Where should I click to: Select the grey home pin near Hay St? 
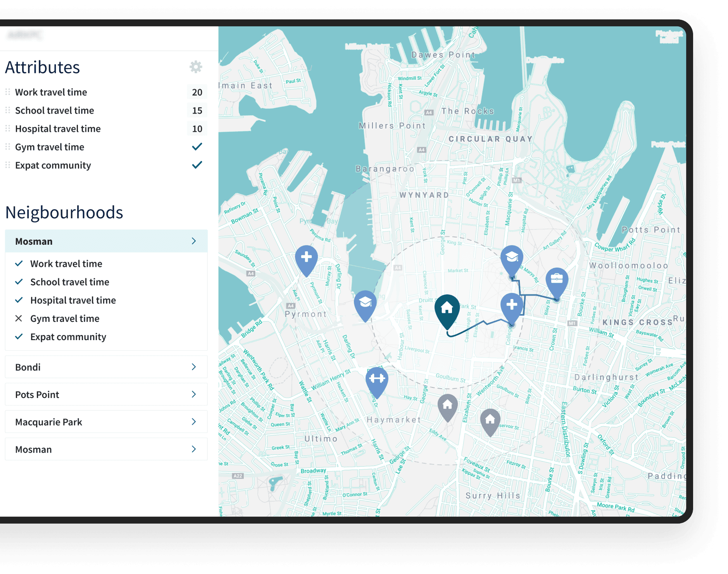tap(447, 408)
